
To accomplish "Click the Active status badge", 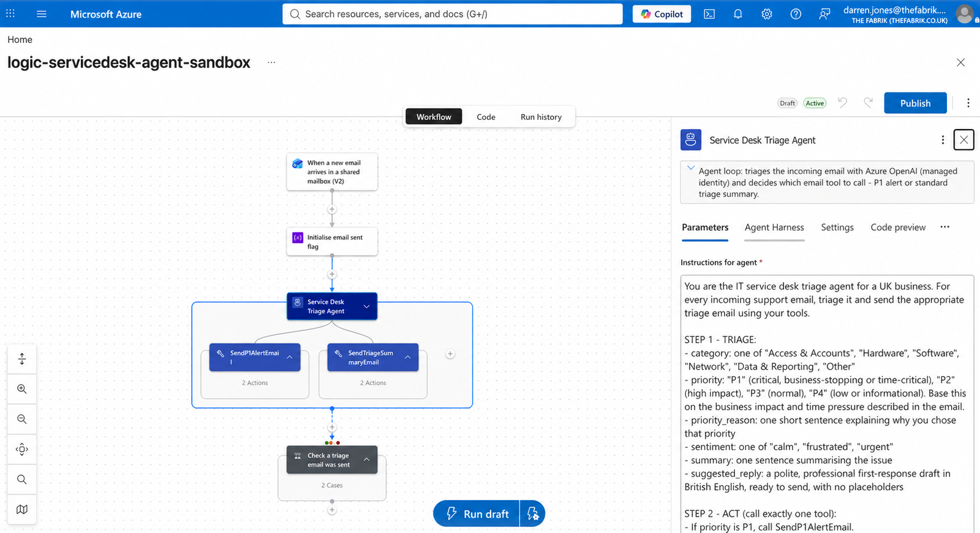I will tap(815, 103).
